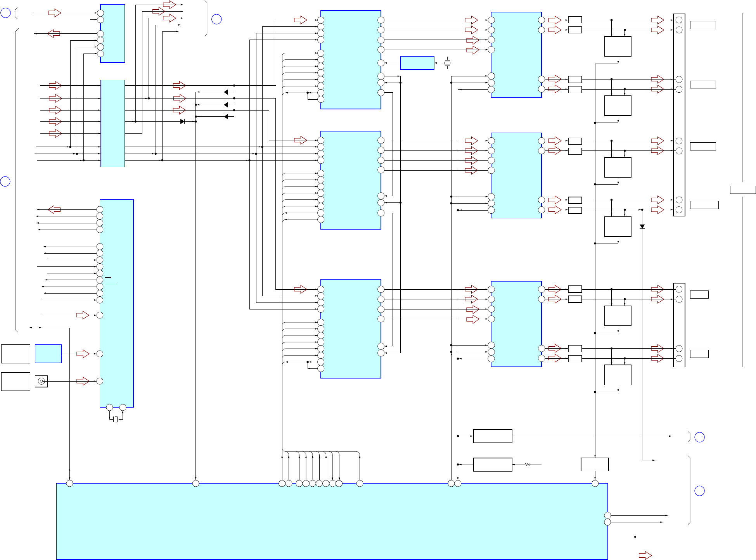The width and height of the screenshot is (756, 560).
Task: Select the small cyan block left of the tall block
Action: coord(48,354)
